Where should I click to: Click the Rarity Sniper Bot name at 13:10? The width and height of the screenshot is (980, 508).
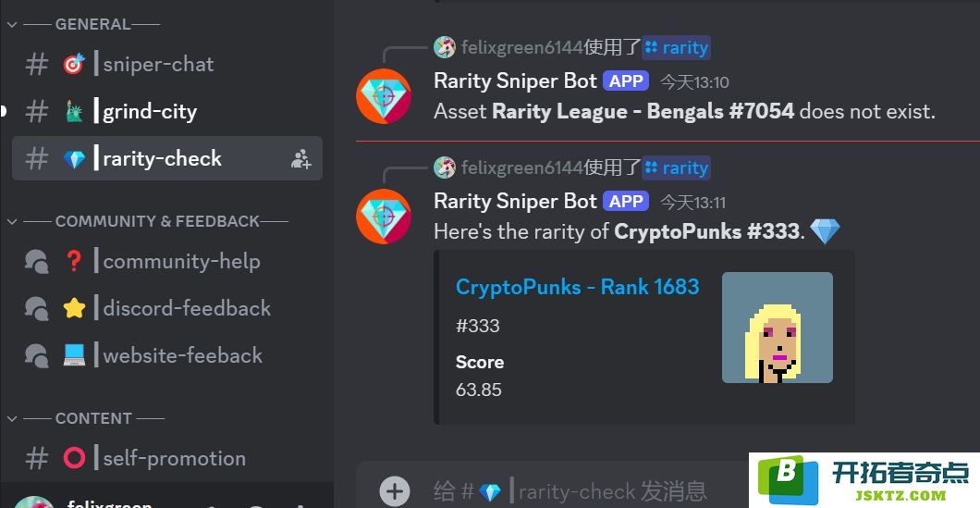(516, 81)
